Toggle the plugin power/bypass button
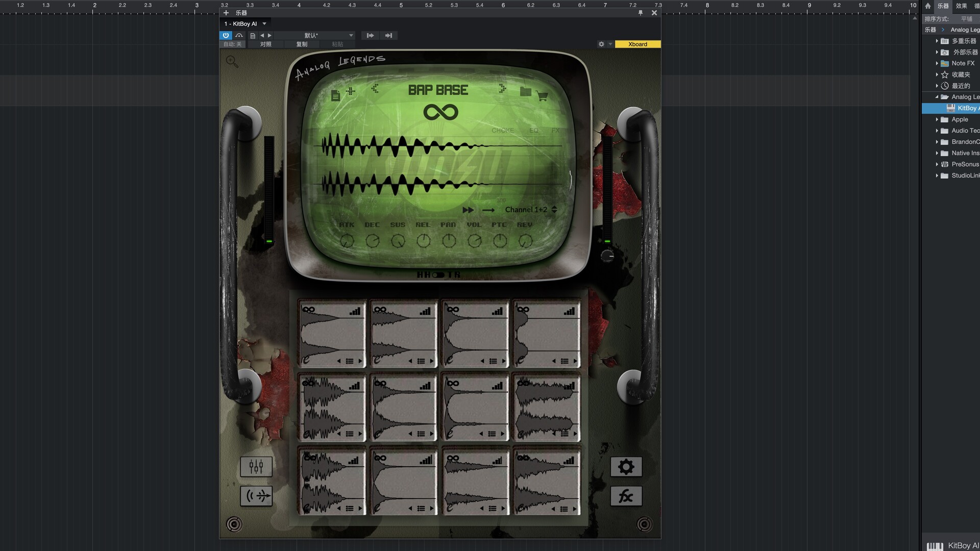The image size is (980, 551). [226, 35]
